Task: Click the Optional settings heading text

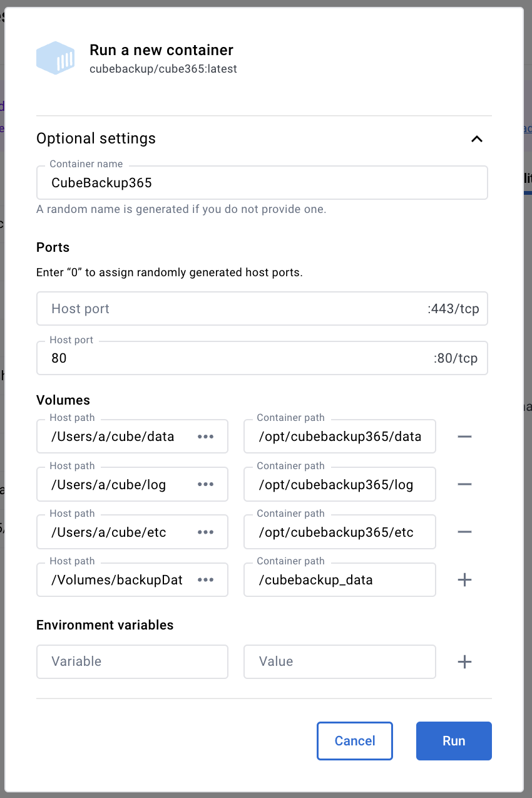Action: pos(96,138)
